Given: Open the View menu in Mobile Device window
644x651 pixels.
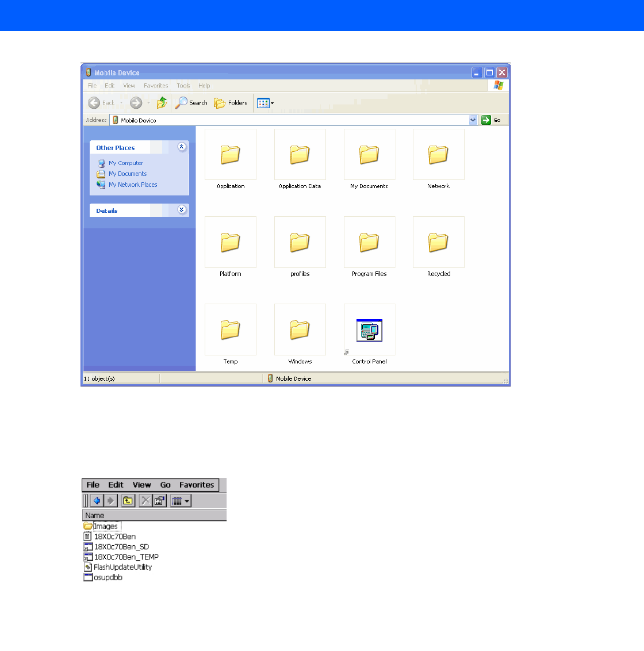Looking at the screenshot, I should [x=129, y=86].
